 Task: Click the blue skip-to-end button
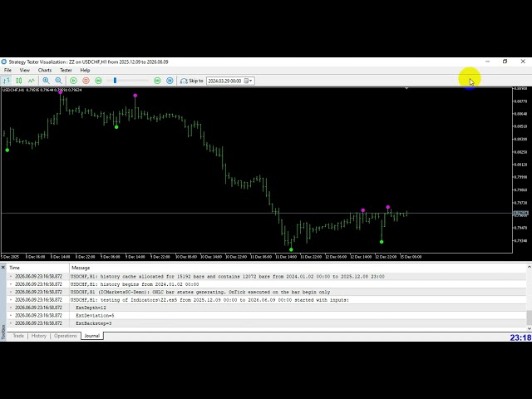coord(170,81)
